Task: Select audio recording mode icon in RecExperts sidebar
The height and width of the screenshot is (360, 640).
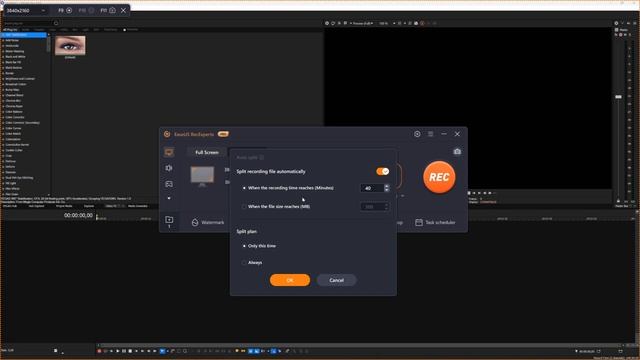Action: pos(169,168)
